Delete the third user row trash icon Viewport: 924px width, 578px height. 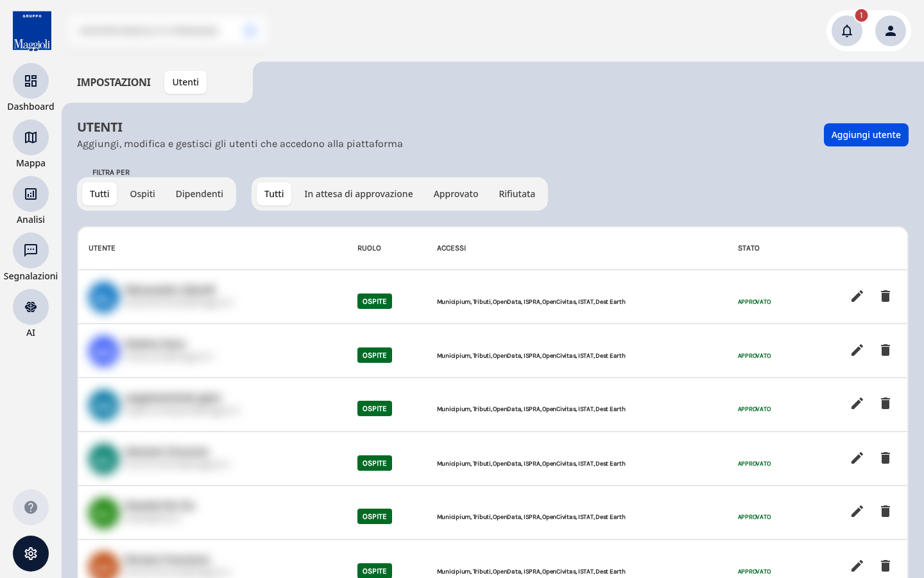[x=886, y=403]
